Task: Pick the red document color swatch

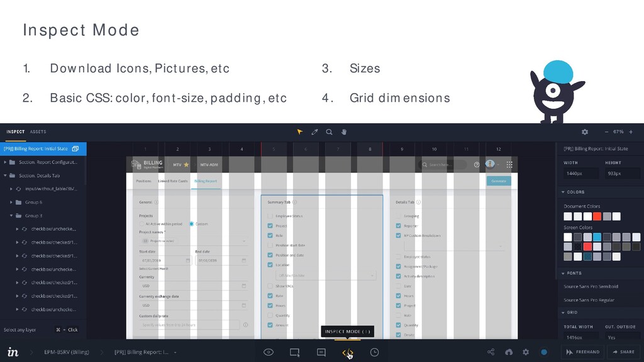Action: coord(597,216)
